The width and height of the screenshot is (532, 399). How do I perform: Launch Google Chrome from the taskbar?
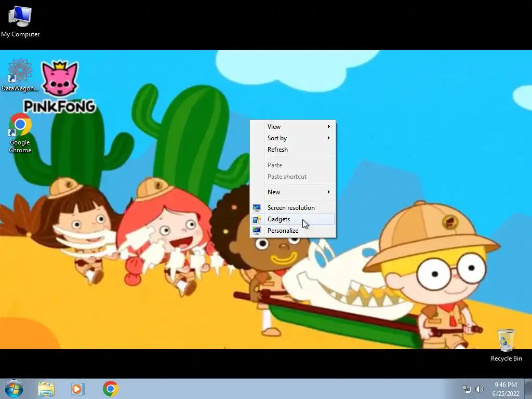(110, 389)
